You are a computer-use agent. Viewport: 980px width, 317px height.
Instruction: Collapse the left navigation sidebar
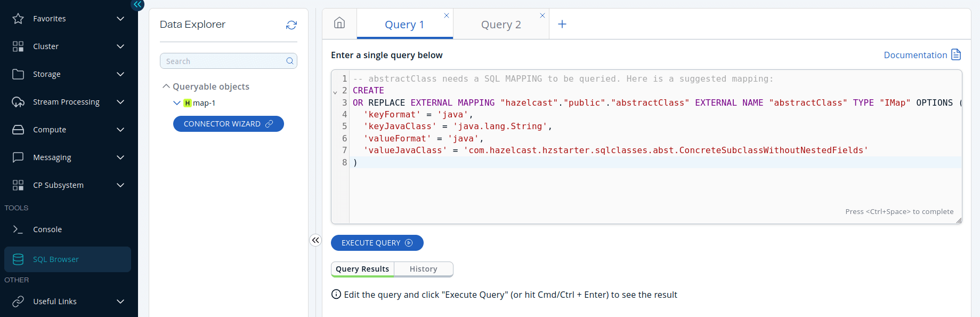[137, 5]
